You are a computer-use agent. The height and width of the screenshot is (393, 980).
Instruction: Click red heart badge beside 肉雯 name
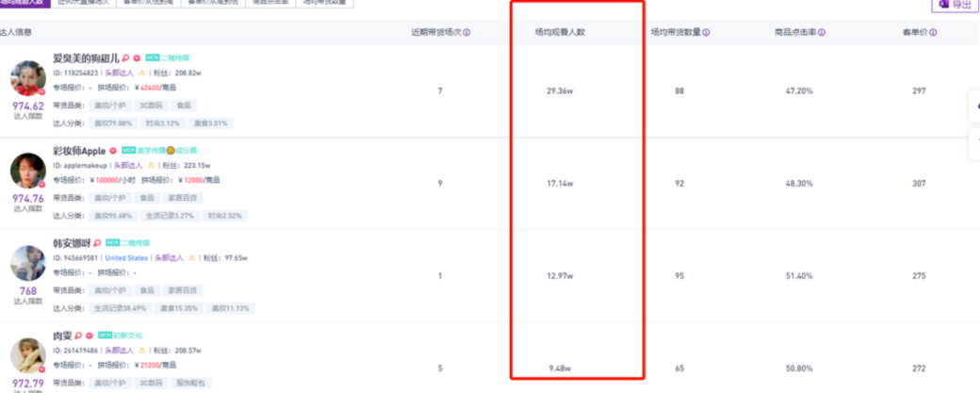pos(90,336)
